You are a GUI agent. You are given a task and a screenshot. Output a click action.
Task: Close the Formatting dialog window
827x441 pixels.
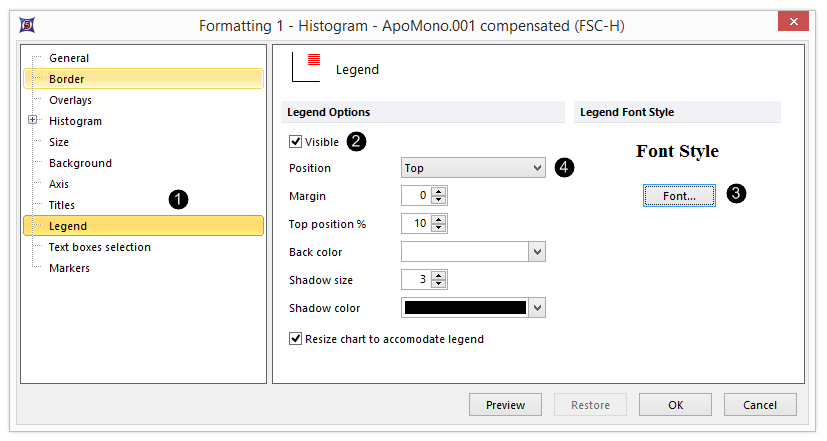click(x=793, y=20)
